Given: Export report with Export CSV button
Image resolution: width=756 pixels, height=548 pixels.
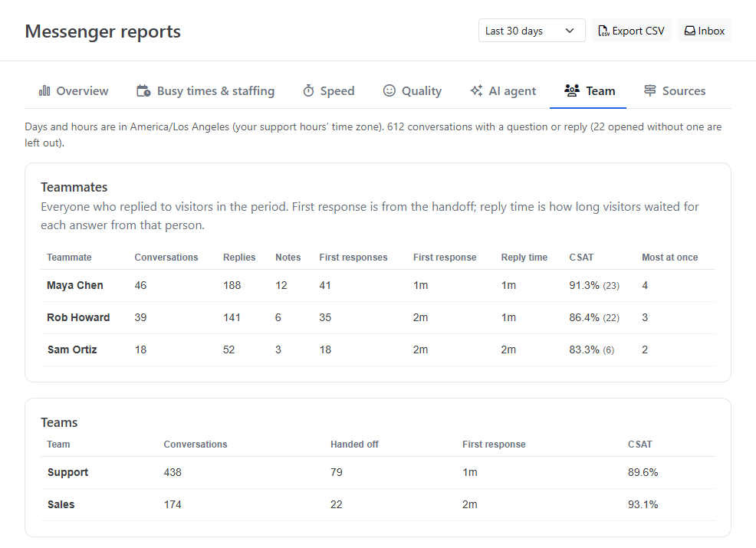Looking at the screenshot, I should click(x=632, y=31).
